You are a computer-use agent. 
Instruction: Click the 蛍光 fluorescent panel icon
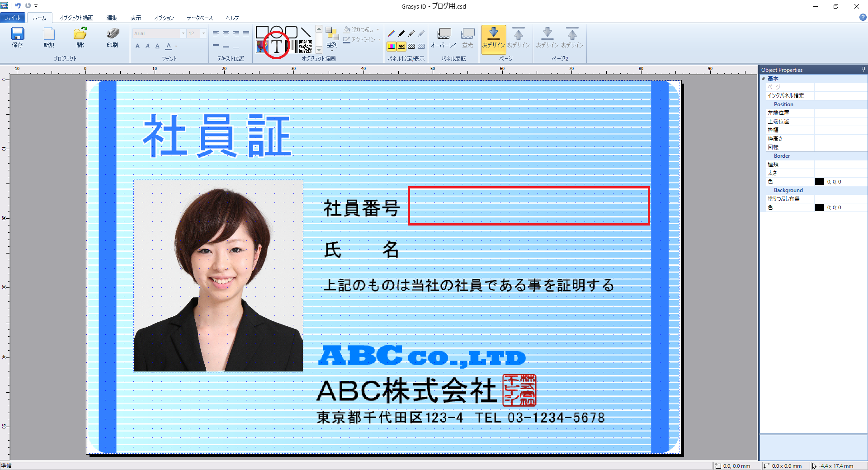click(x=467, y=33)
